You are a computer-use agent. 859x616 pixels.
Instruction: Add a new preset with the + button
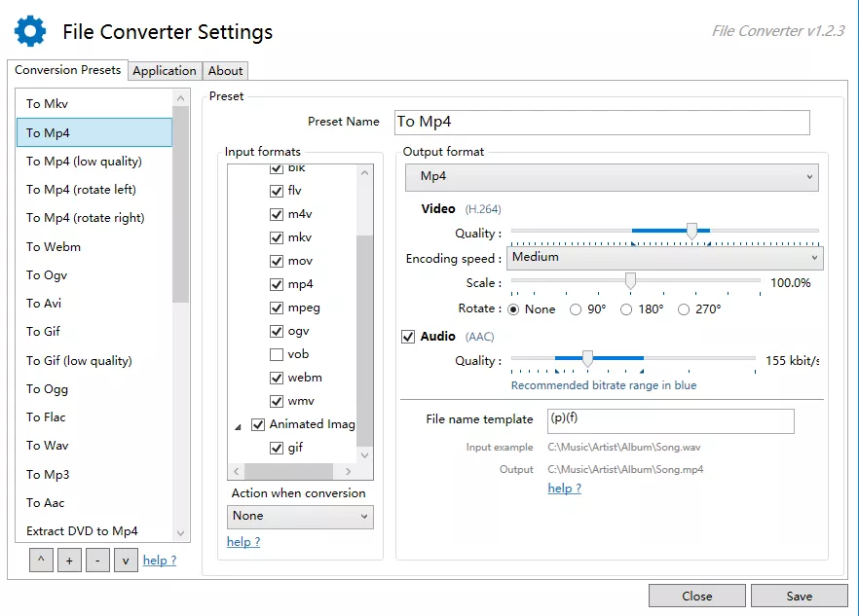tap(69, 561)
